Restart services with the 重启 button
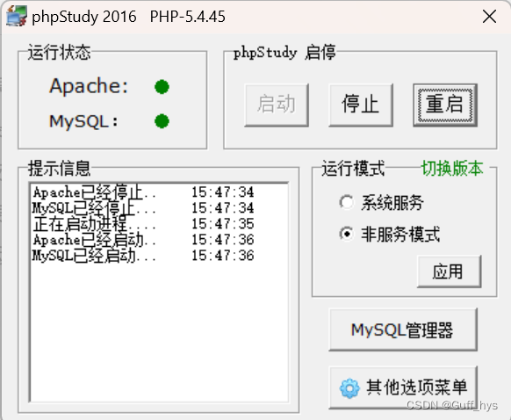This screenshot has width=511, height=420. pos(445,105)
